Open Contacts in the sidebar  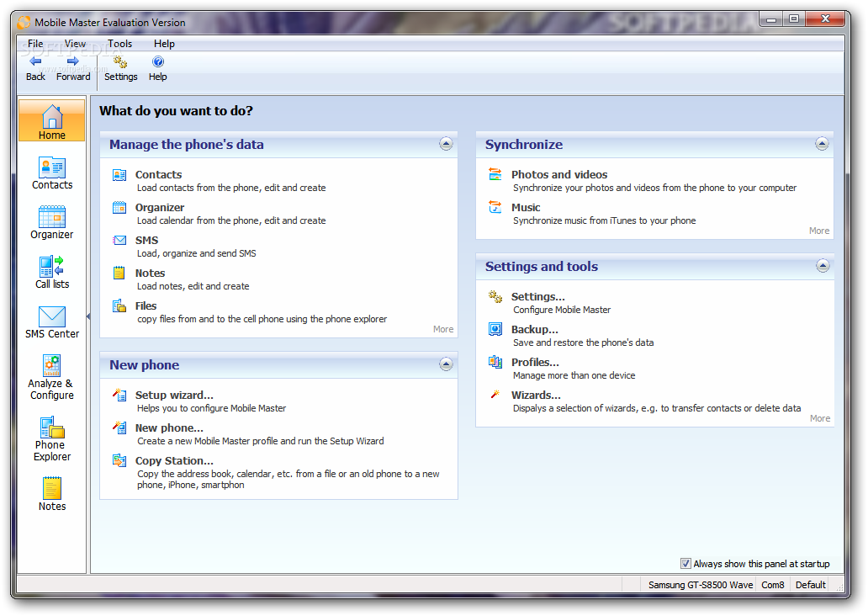[x=51, y=173]
